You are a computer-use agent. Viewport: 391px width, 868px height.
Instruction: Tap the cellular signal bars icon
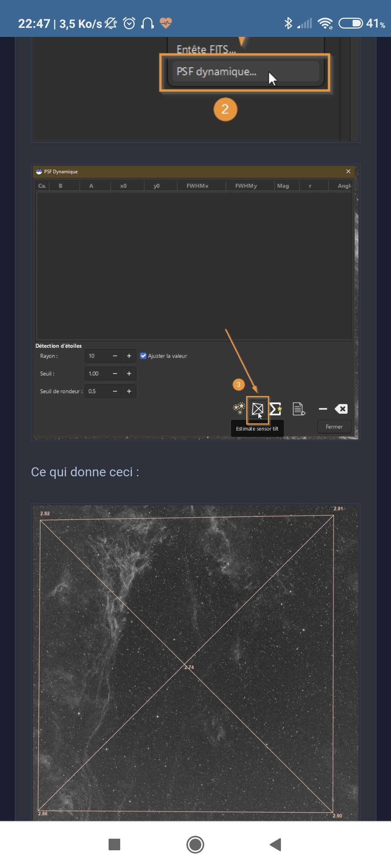pos(305,24)
